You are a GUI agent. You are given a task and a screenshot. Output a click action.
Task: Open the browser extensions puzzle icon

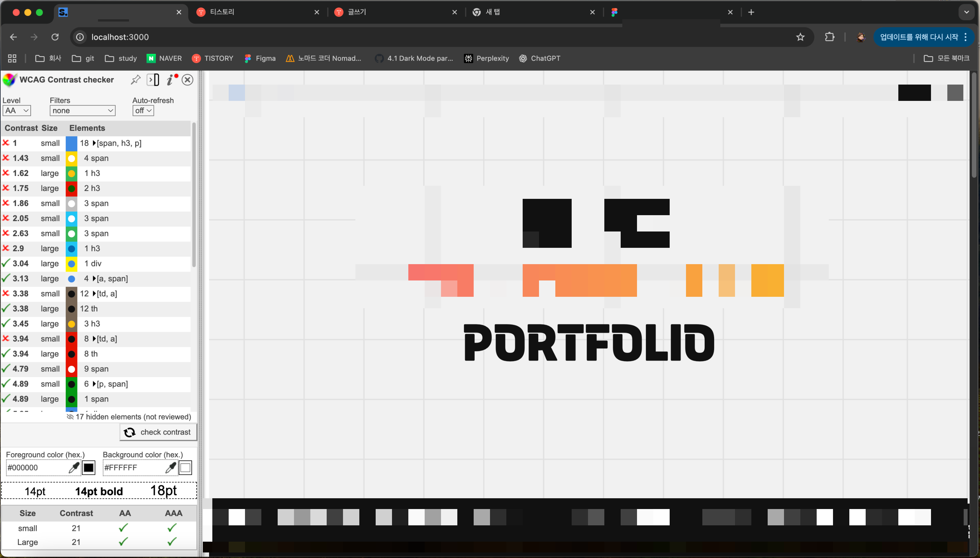point(829,37)
